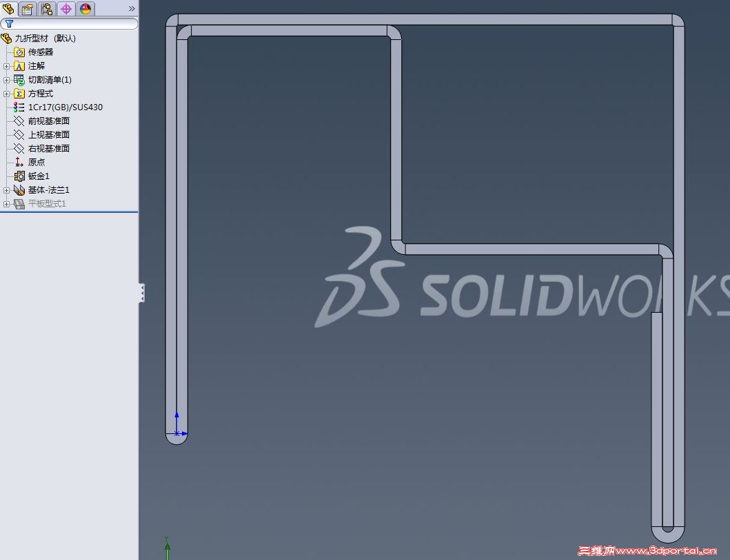Click the 传感器 folder icon
This screenshot has width=730, height=560.
[x=19, y=52]
